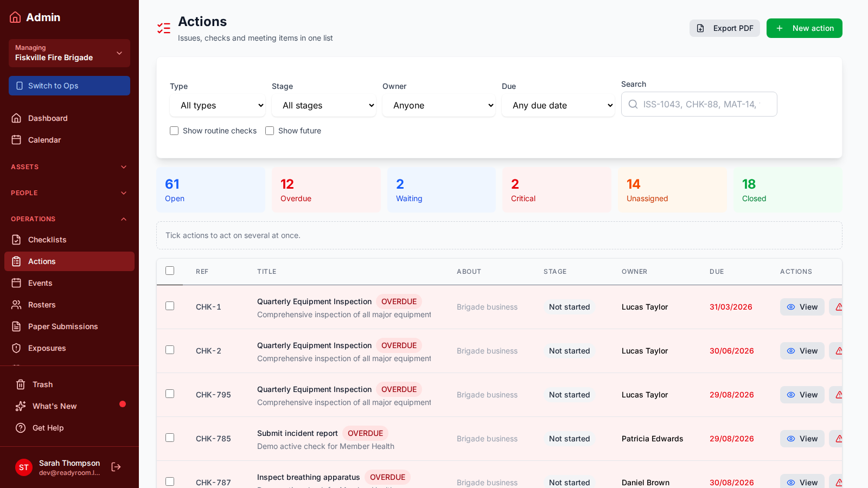868x488 pixels.
Task: Collapse the Operations sidebar section
Action: click(69, 219)
